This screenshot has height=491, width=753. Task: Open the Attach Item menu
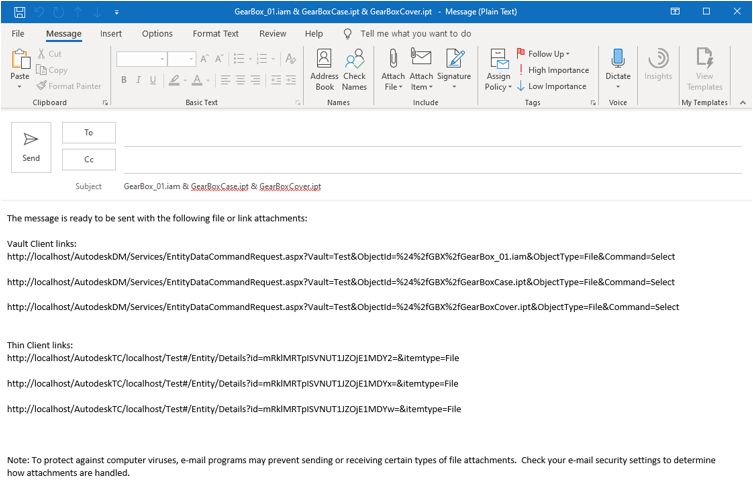coord(421,70)
